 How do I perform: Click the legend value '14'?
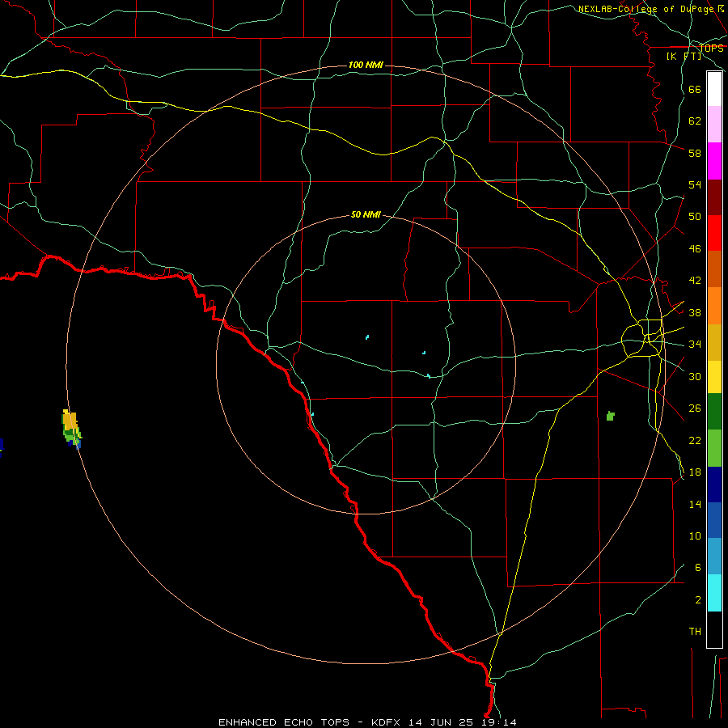(x=695, y=504)
